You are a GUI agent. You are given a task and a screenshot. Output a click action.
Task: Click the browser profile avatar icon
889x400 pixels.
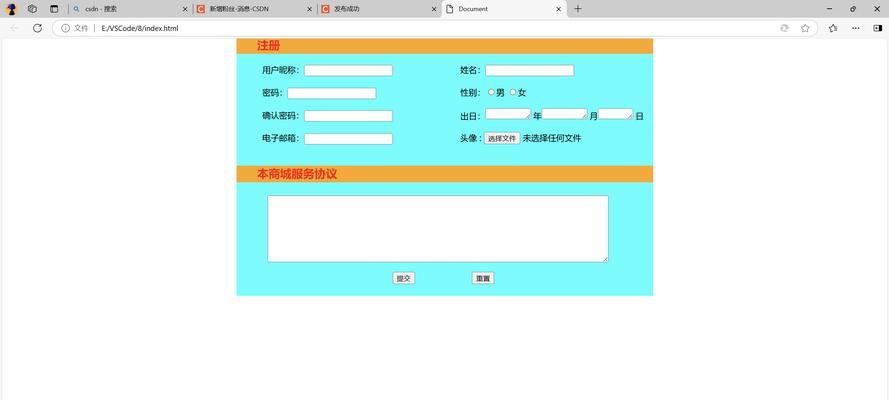(11, 9)
